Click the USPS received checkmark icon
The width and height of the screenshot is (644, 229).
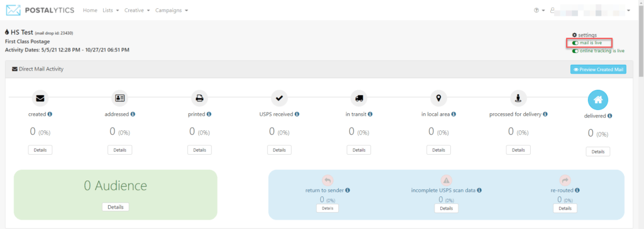pyautogui.click(x=279, y=98)
